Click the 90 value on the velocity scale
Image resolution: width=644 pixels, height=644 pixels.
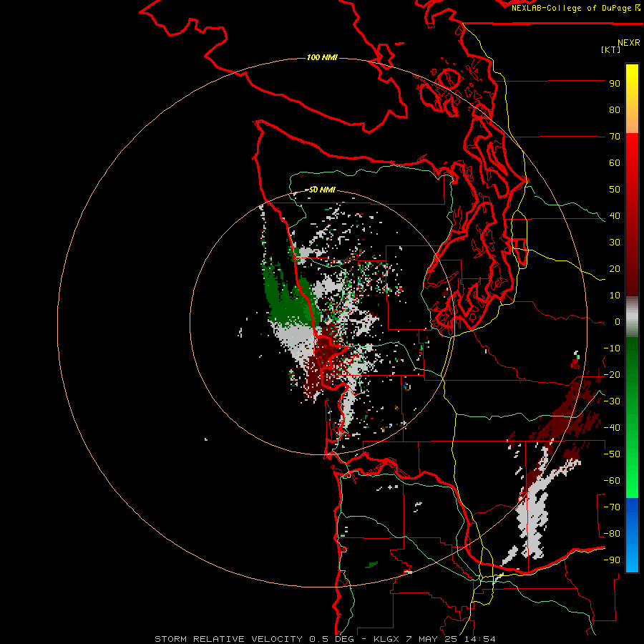point(615,84)
